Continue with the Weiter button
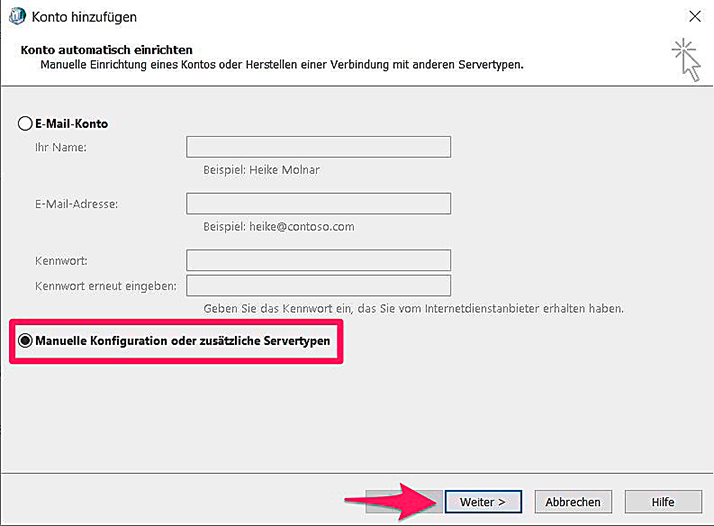The width and height of the screenshot is (714, 526). point(483,502)
